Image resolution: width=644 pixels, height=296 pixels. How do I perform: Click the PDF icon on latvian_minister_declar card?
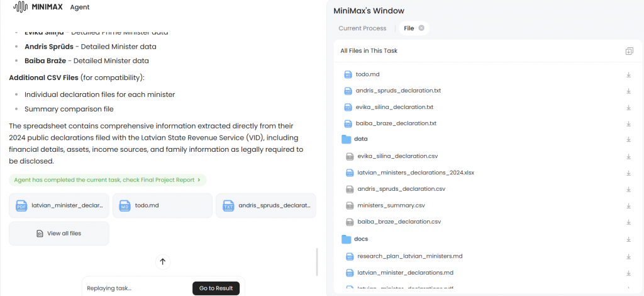tap(21, 205)
